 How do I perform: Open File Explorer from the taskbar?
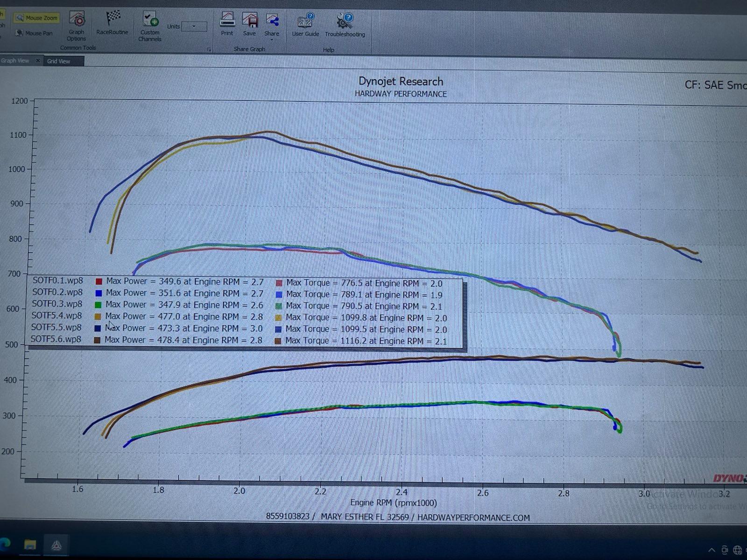30,545
